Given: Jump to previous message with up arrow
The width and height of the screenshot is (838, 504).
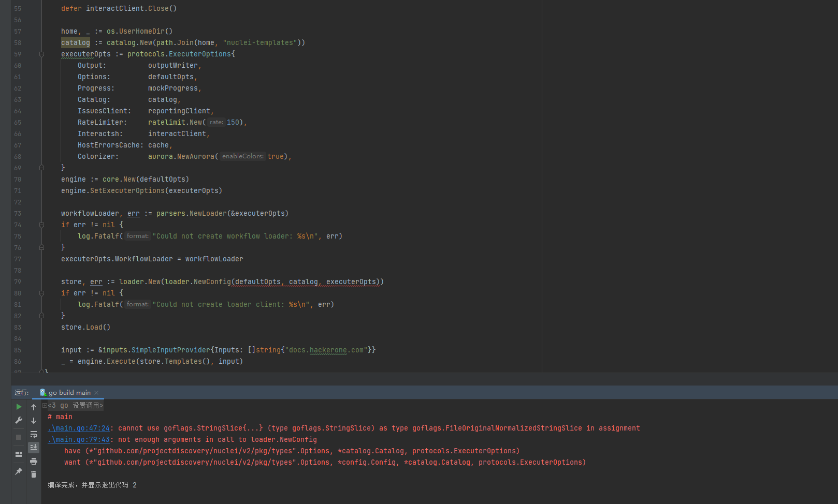Looking at the screenshot, I should pyautogui.click(x=34, y=407).
